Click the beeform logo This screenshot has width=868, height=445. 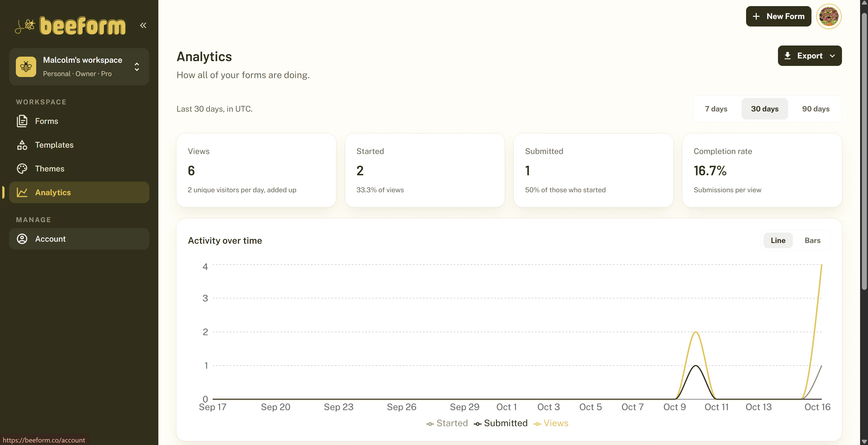(70, 25)
